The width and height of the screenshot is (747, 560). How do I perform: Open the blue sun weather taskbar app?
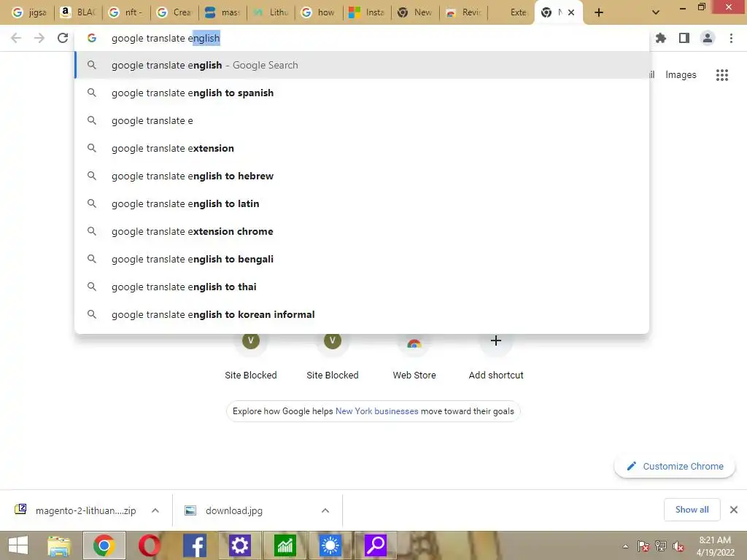(330, 545)
